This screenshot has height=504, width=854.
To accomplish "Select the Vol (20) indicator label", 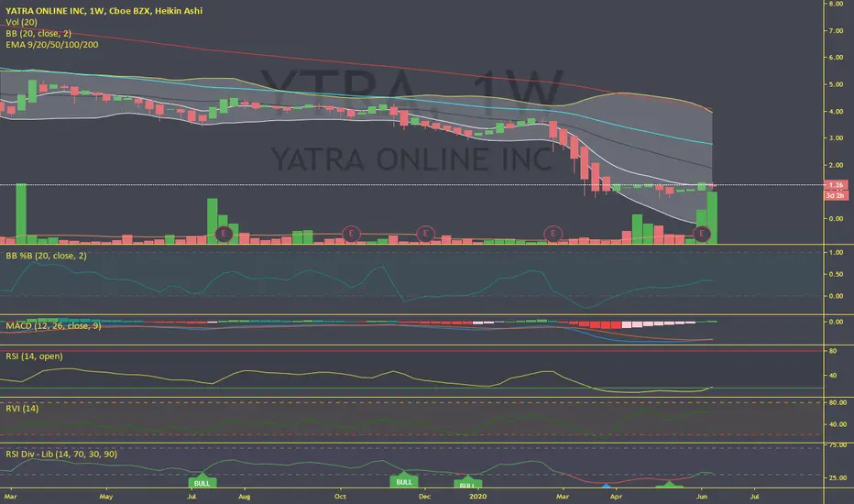I will tap(21, 22).
